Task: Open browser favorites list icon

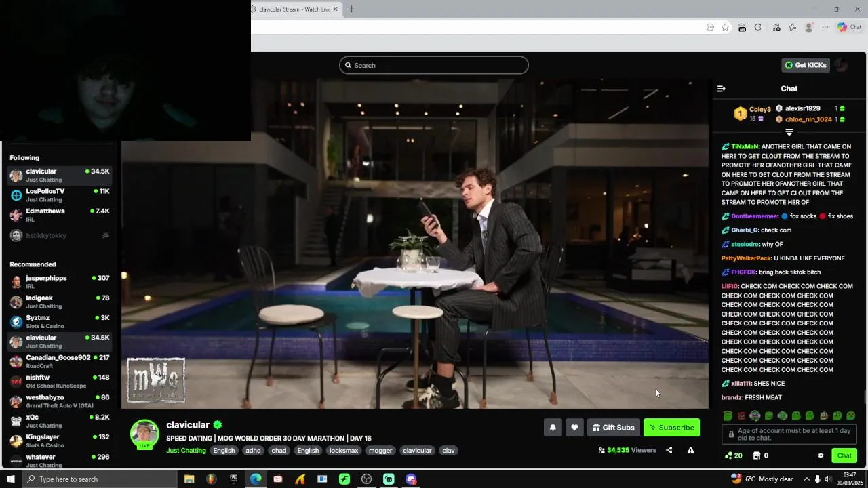Action: coord(792,27)
